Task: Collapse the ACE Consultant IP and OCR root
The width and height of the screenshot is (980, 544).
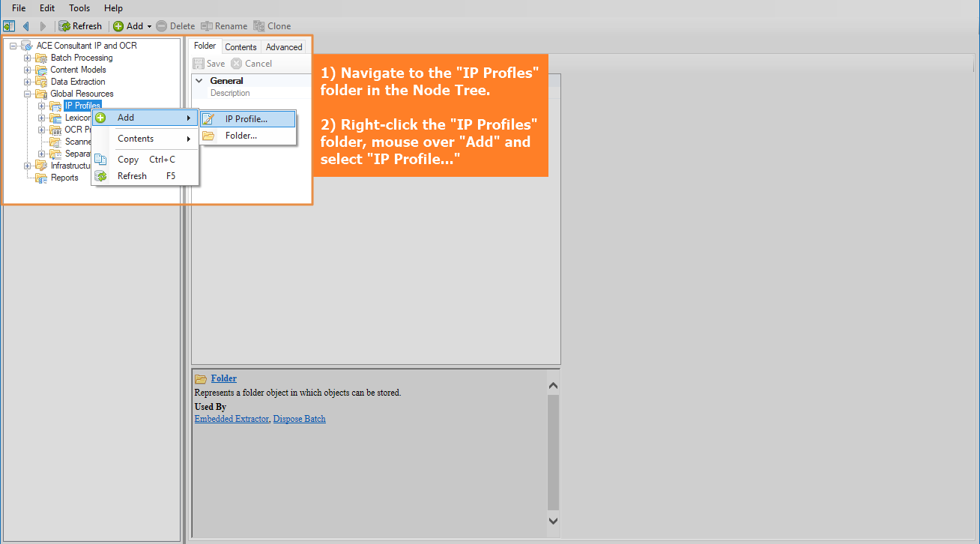Action: pos(13,46)
